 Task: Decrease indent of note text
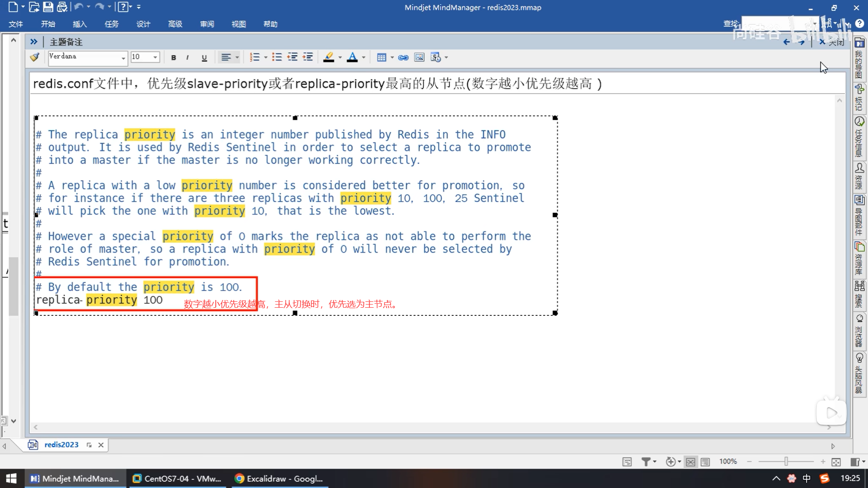click(292, 57)
